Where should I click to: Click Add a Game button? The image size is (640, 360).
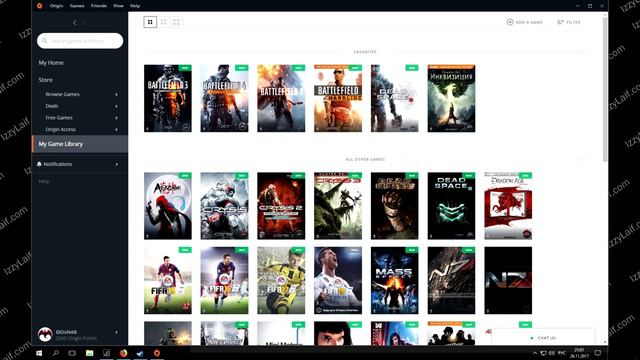click(524, 22)
